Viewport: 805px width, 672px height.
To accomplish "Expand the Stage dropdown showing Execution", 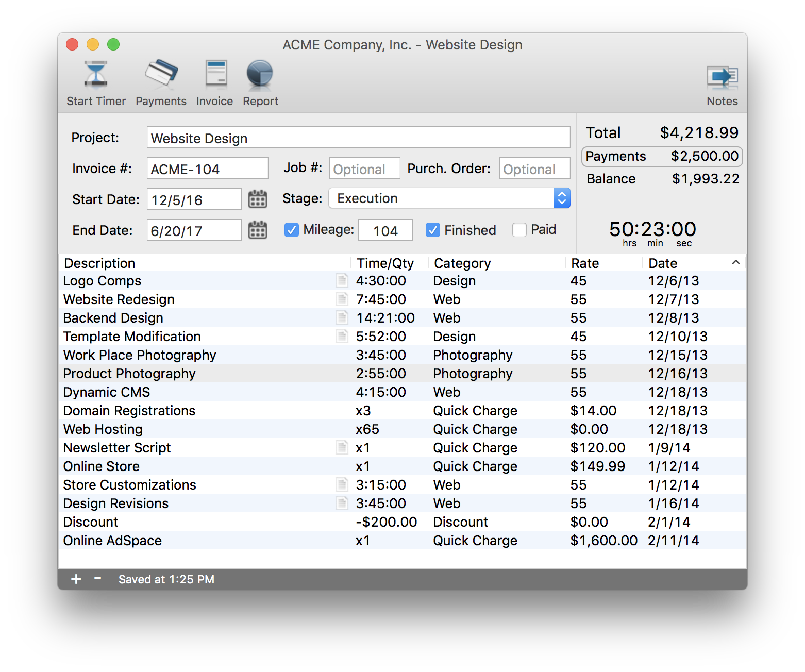I will pos(449,198).
